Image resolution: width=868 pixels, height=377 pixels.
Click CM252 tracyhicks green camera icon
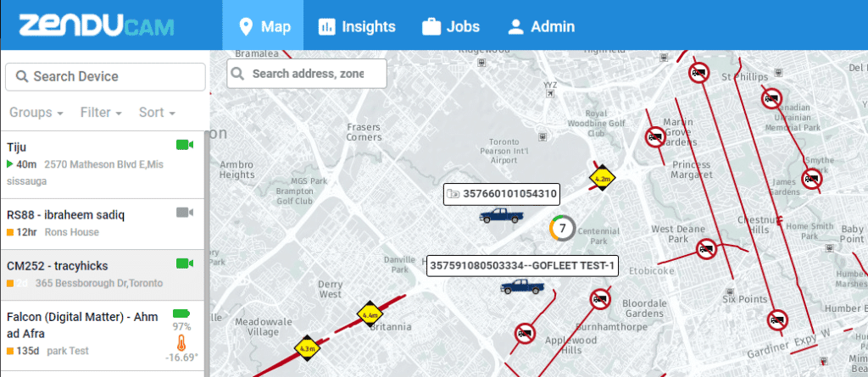coord(184,263)
